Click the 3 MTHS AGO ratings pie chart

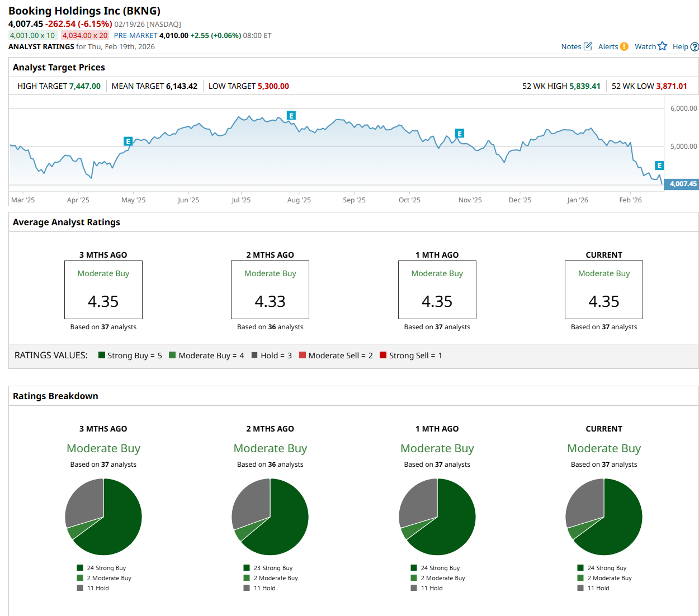click(x=103, y=517)
